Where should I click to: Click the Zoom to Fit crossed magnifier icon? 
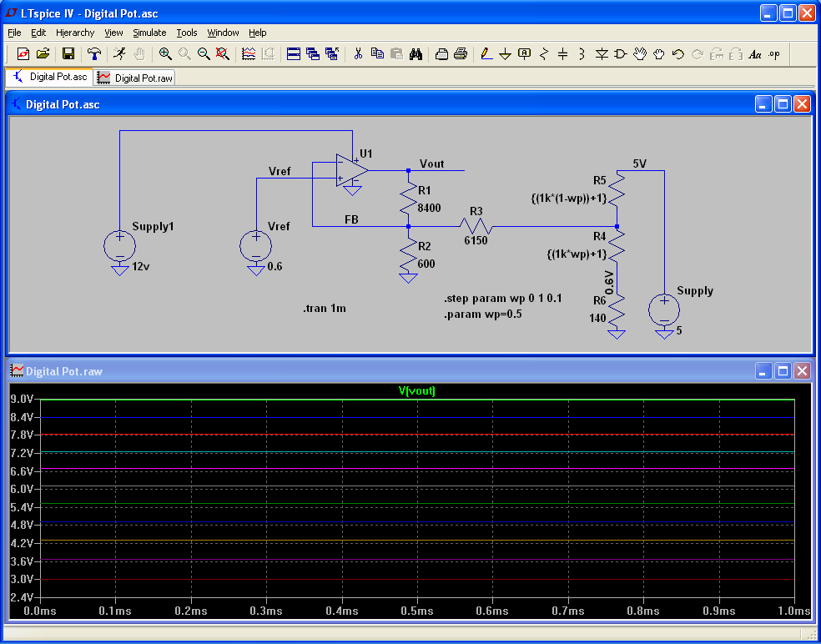point(223,53)
